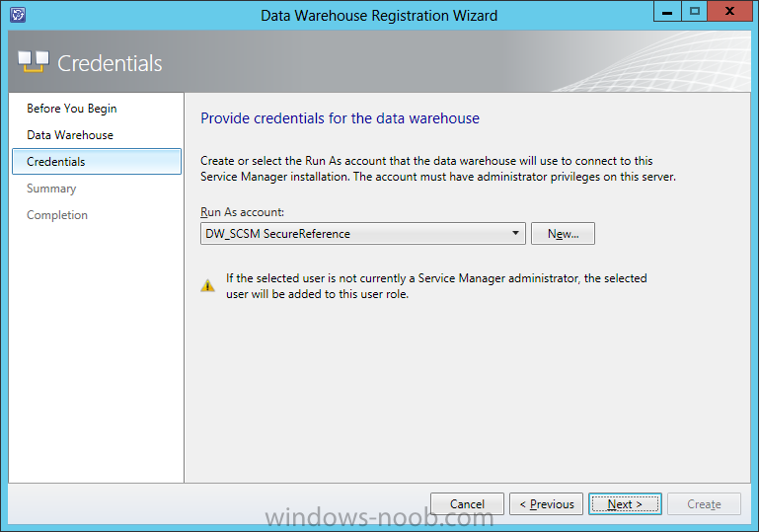Click the greyed-out Create button

coord(704,504)
